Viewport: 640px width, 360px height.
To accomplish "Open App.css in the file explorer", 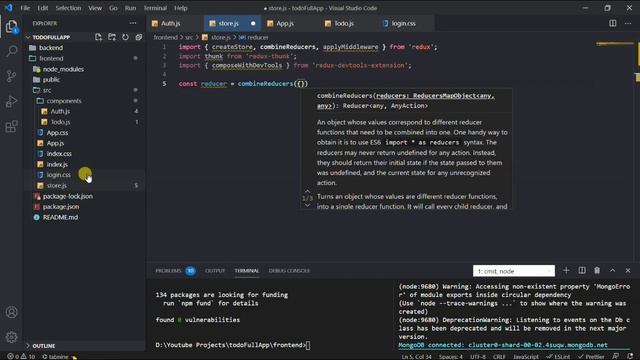I will click(57, 133).
